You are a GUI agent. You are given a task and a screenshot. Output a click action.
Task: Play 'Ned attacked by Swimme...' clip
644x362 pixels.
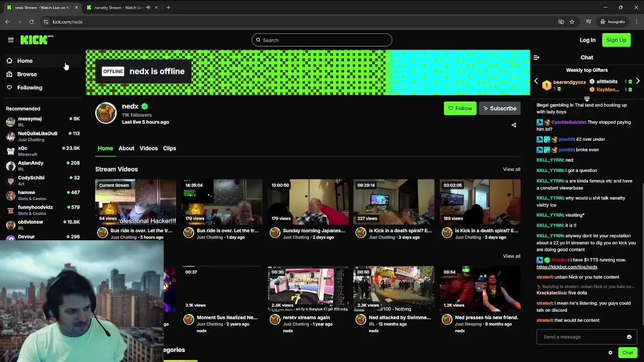[x=394, y=289]
